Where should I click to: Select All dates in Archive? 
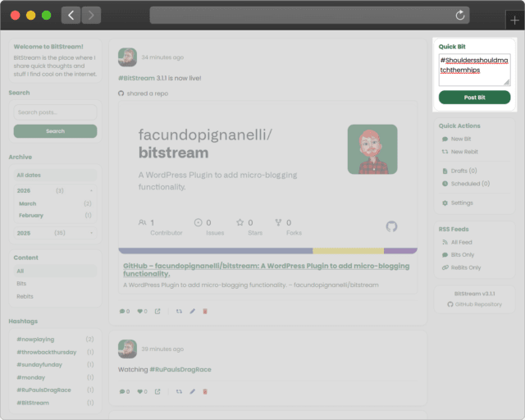55,175
